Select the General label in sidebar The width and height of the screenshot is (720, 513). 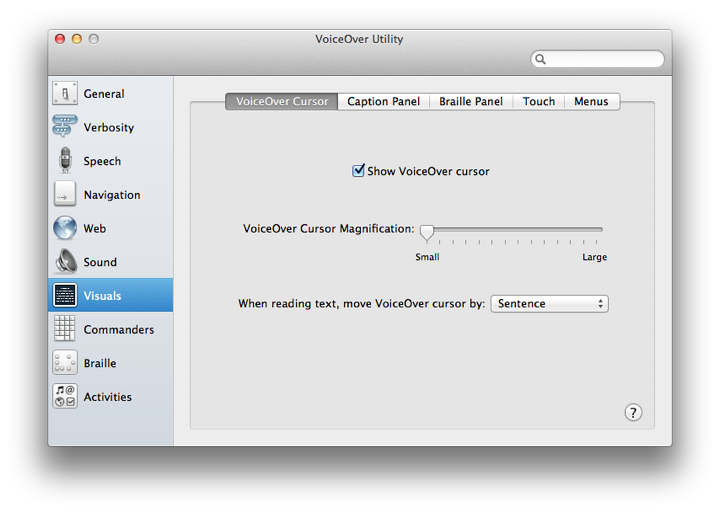pyautogui.click(x=104, y=94)
